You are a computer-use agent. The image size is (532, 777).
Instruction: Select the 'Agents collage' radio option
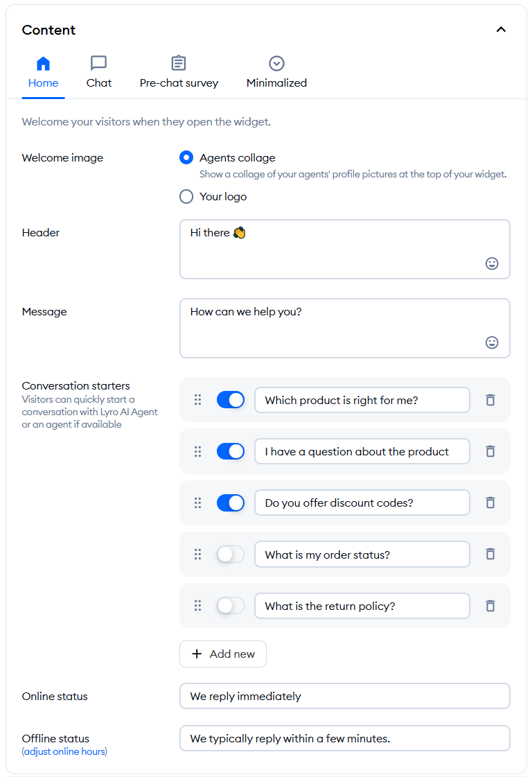186,157
